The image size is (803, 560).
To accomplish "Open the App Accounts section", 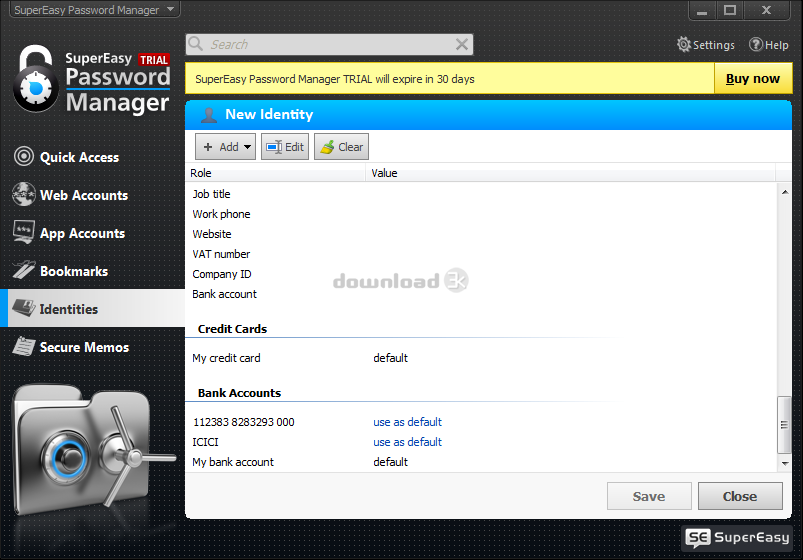I will pos(92,233).
